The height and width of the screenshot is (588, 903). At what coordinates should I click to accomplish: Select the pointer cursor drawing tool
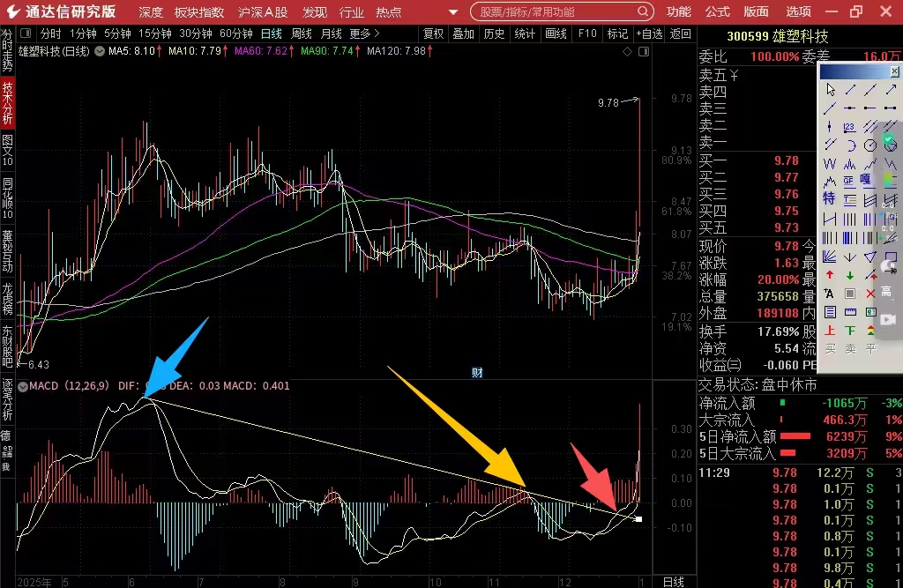point(830,89)
